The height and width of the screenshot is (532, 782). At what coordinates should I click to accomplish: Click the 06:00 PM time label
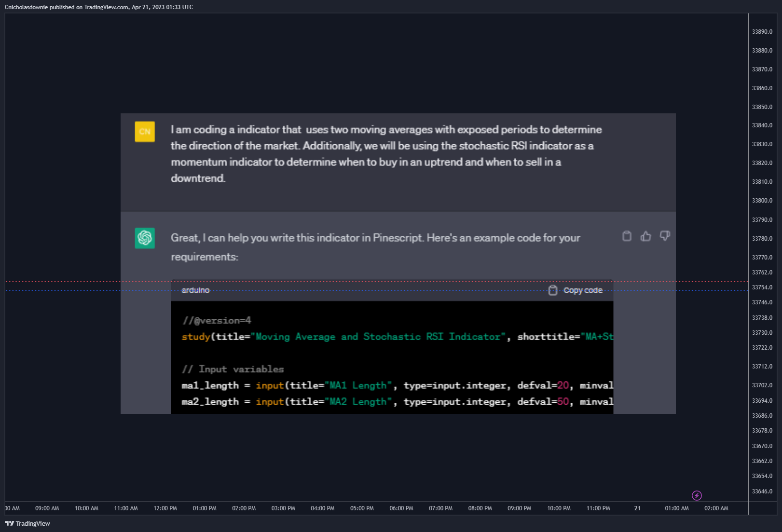click(401, 508)
